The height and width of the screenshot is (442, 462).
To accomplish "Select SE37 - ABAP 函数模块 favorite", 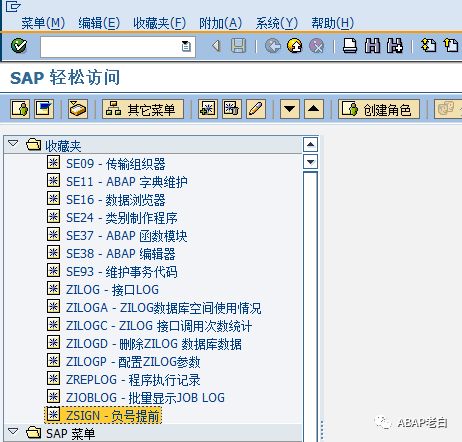I will (x=127, y=236).
